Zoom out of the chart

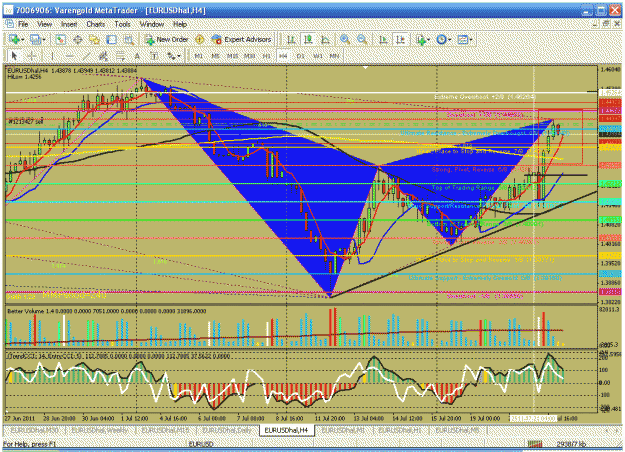[x=362, y=39]
